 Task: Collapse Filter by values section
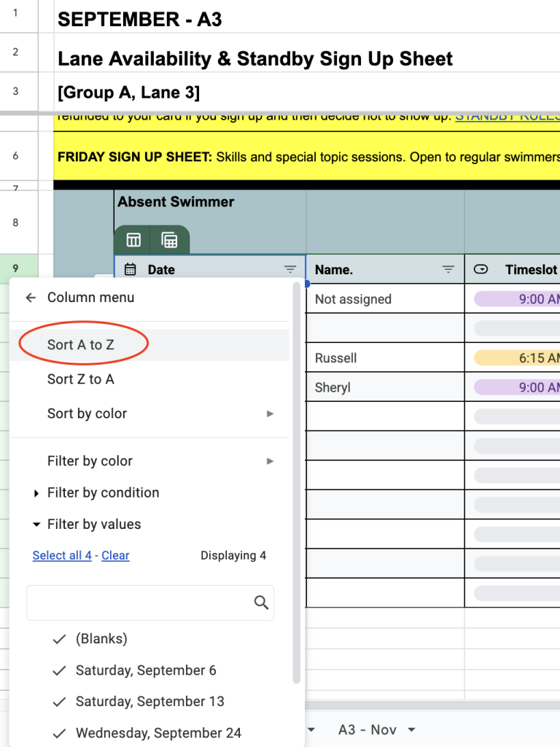pyautogui.click(x=37, y=525)
